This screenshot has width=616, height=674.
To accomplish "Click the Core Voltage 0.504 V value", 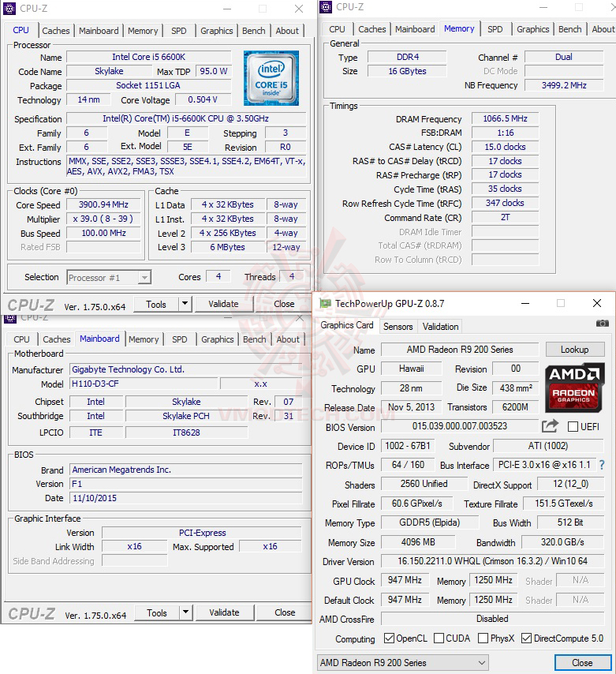I will [x=203, y=99].
